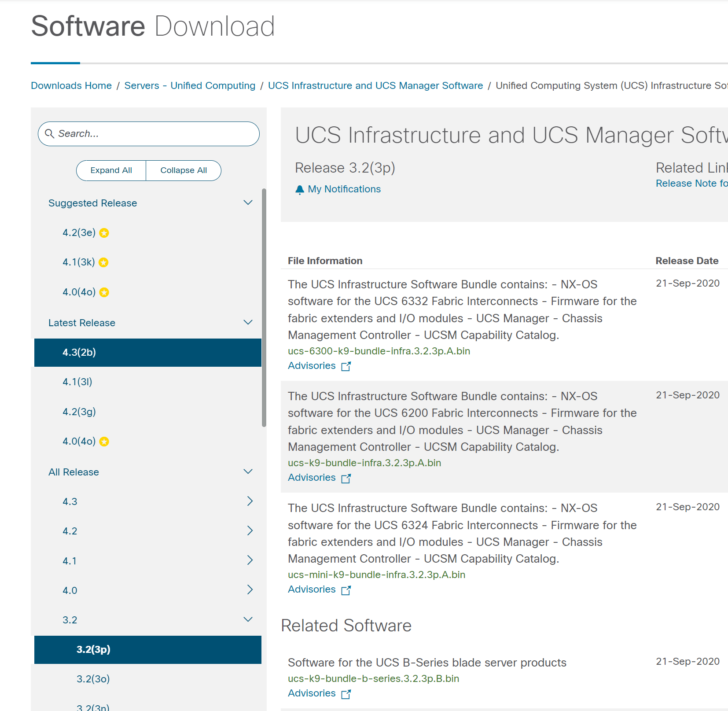Click the search magnifier icon
The image size is (728, 711).
coord(50,134)
